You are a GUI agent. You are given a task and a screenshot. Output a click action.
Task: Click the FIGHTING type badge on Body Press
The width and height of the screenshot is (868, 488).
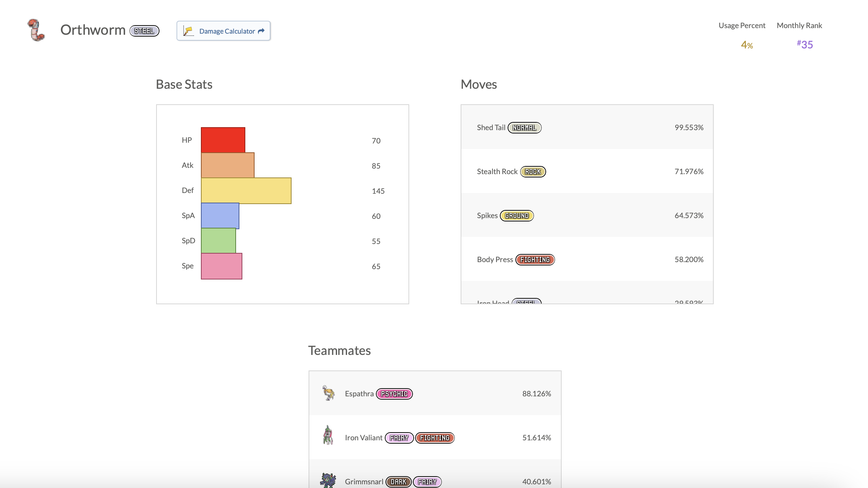point(535,260)
